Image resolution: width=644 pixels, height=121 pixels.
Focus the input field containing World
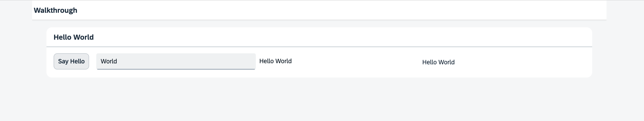tap(176, 61)
